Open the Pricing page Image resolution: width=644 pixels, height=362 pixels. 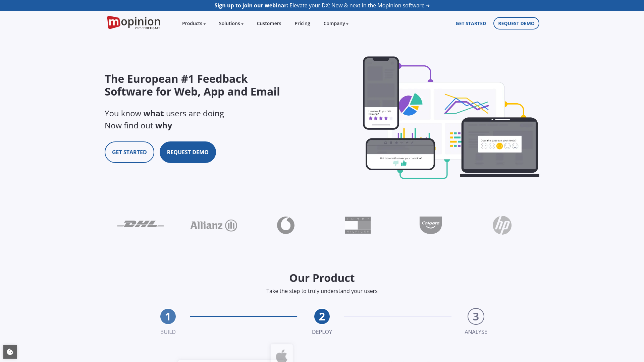[302, 23]
